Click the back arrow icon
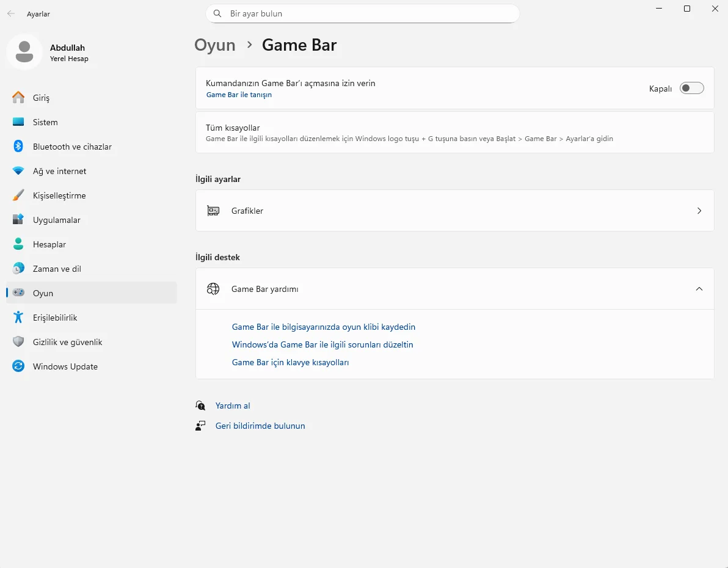728x568 pixels. click(11, 14)
